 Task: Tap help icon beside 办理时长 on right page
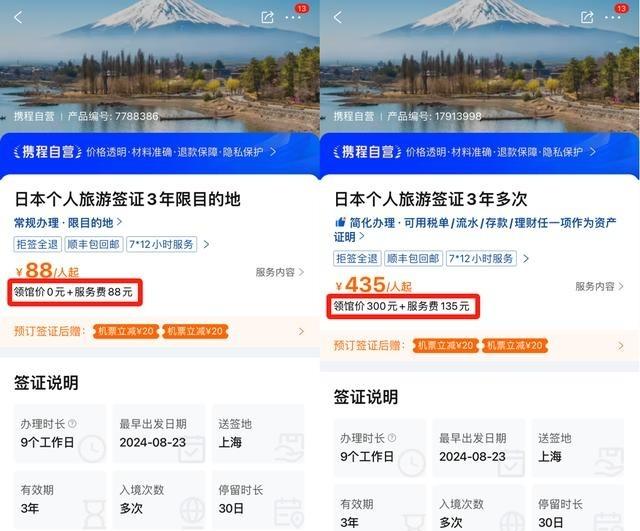click(392, 438)
